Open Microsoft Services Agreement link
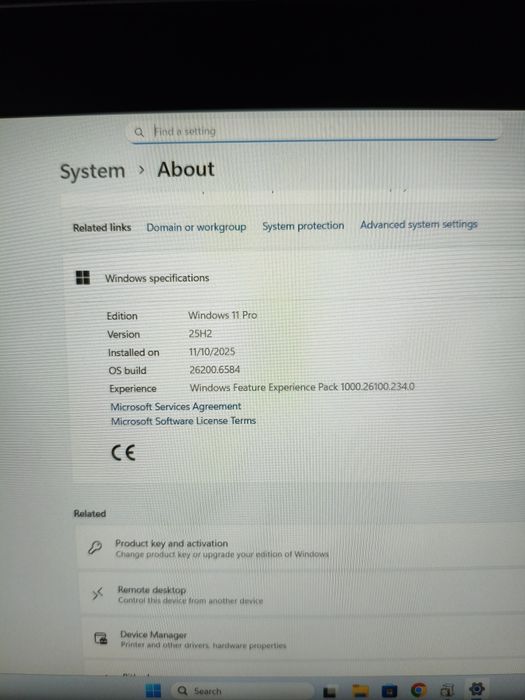Screen dimensions: 525x700 point(175,407)
